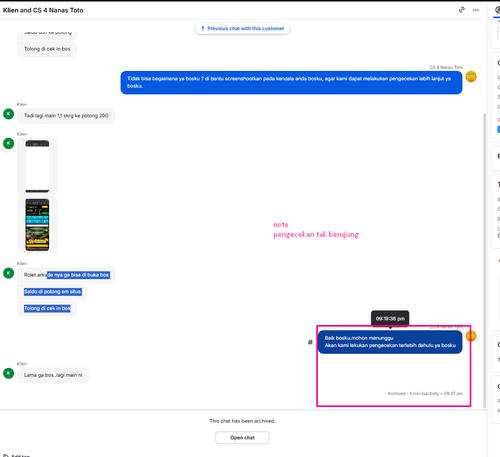Open the colorful game screenshot thumbnail
This screenshot has height=457, width=500.
[x=37, y=225]
